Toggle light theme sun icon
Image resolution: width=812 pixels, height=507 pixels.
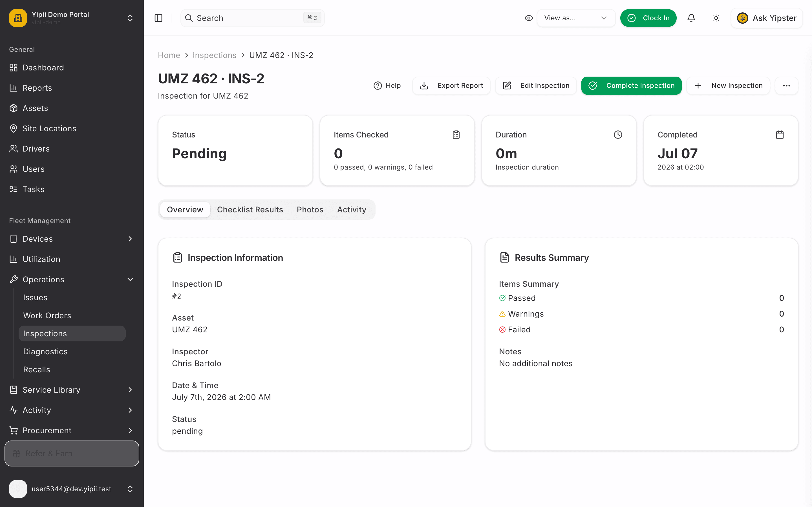(716, 18)
